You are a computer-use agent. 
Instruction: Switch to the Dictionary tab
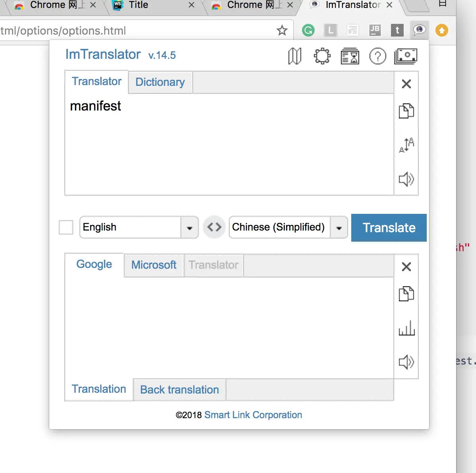[x=160, y=82]
